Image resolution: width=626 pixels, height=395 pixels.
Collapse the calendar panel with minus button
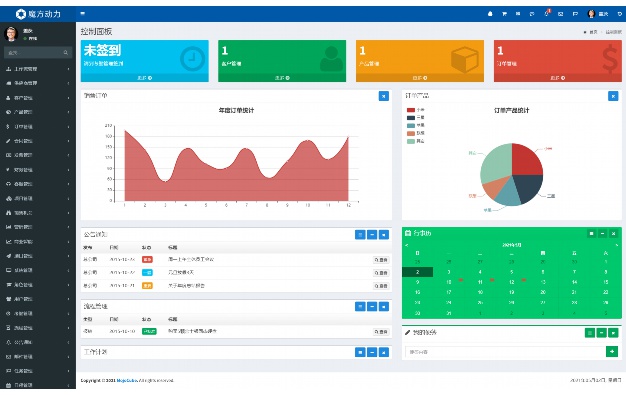(602, 234)
